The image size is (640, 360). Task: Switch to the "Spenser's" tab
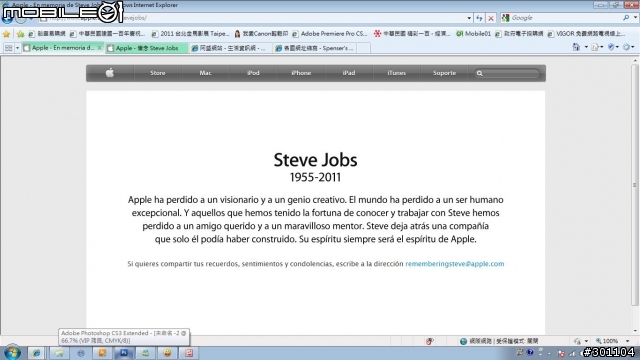click(x=314, y=48)
